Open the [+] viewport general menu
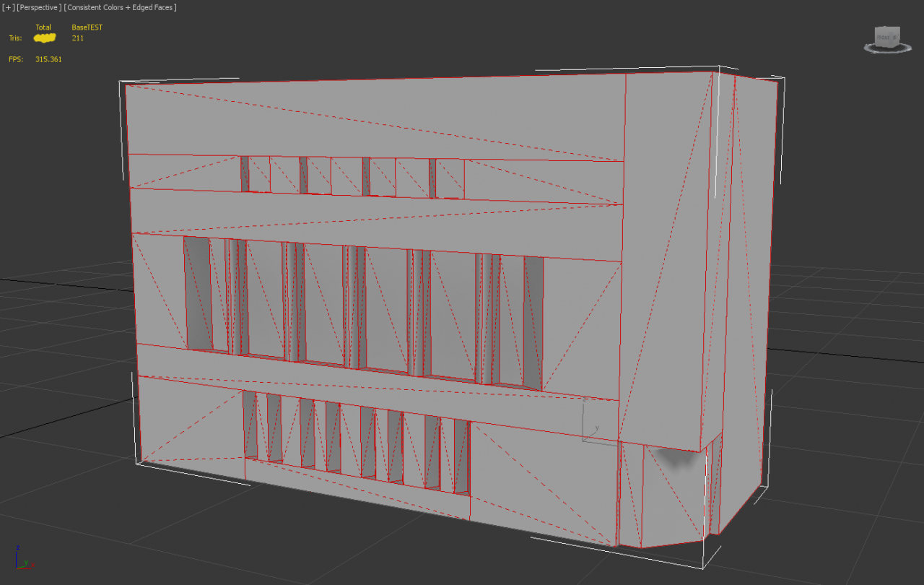The image size is (924, 585). click(x=8, y=7)
